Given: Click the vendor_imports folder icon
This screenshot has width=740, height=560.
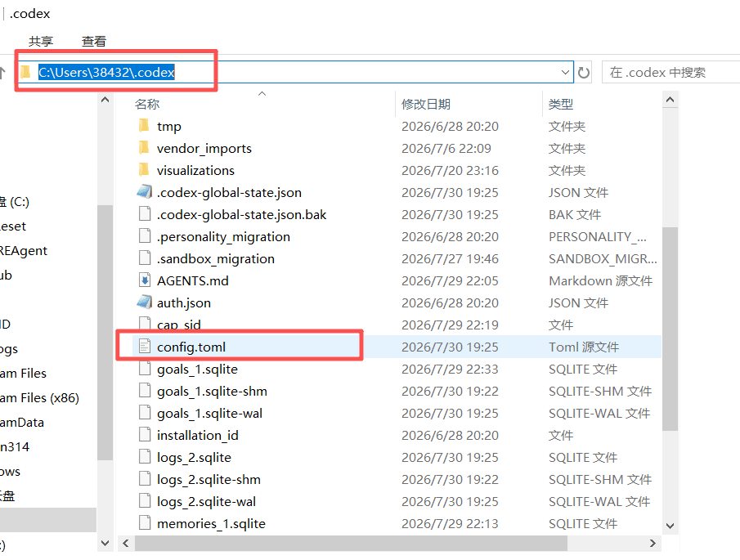Looking at the screenshot, I should click(x=145, y=148).
